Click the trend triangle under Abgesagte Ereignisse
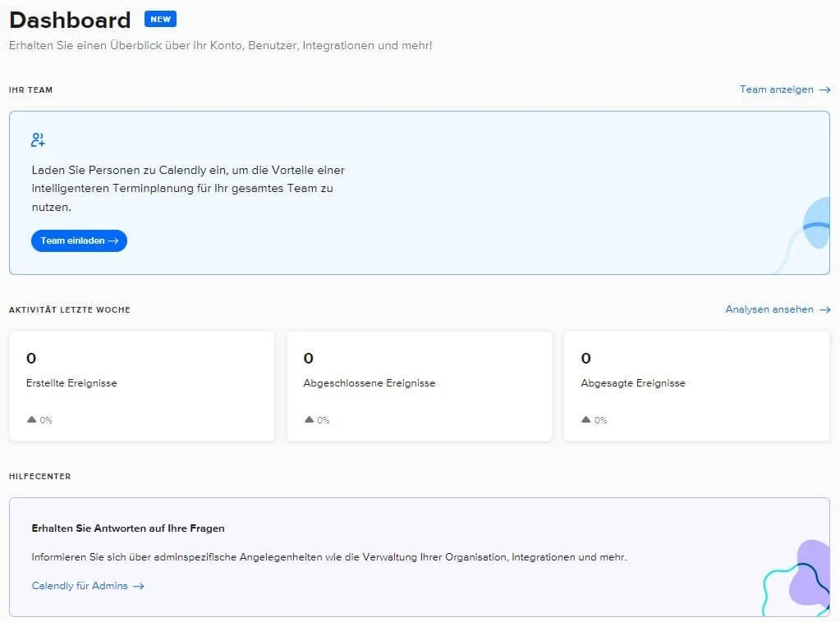840x622 pixels. [586, 419]
